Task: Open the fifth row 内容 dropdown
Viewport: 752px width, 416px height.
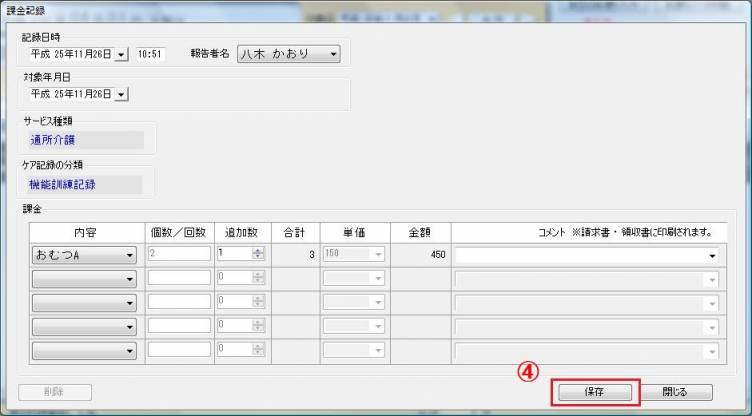Action: (130, 350)
